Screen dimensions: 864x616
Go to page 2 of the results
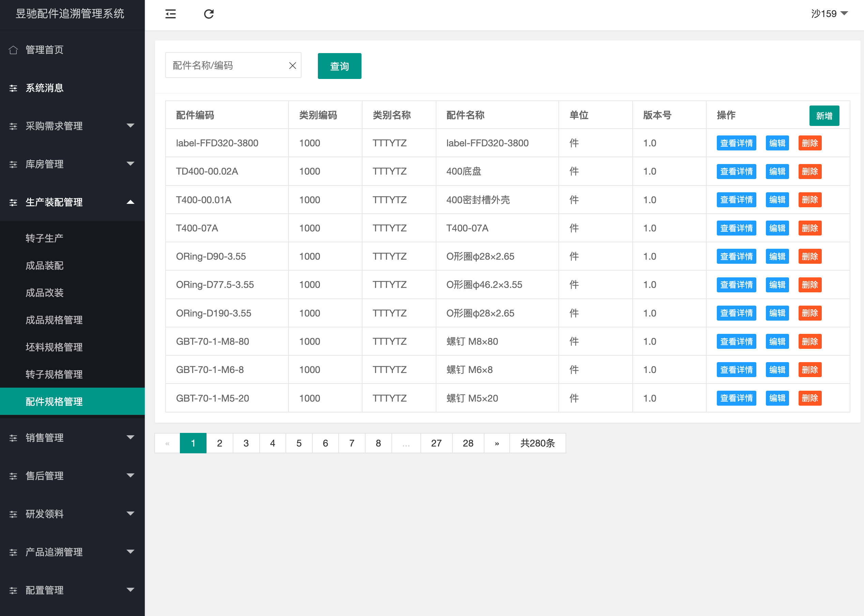point(219,443)
